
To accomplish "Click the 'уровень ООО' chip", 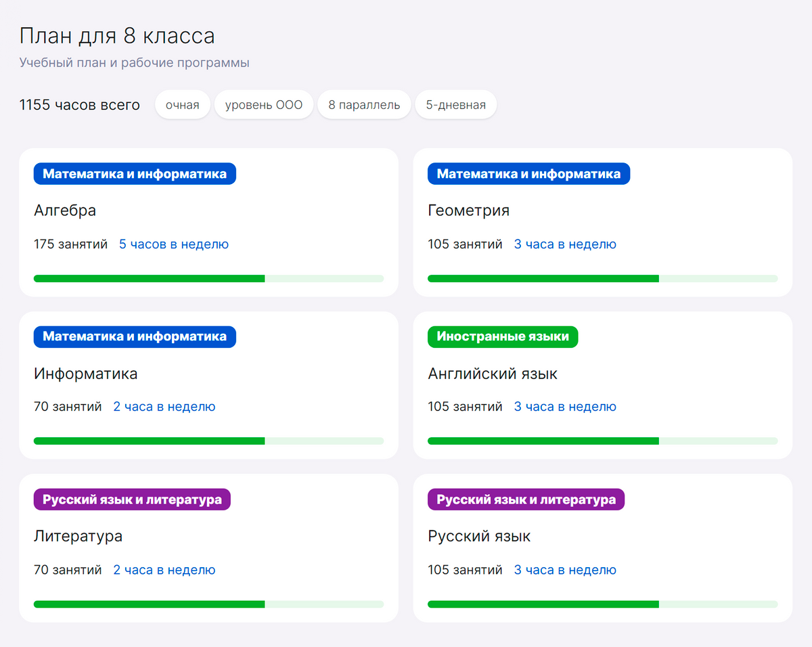I will [264, 105].
